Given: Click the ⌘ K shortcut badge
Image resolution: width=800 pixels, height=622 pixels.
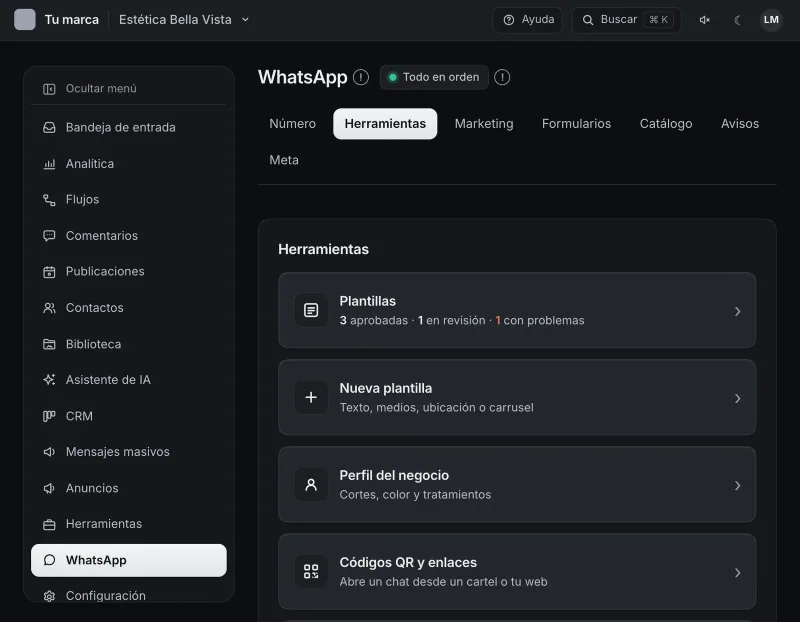Looking at the screenshot, I should click(x=658, y=20).
